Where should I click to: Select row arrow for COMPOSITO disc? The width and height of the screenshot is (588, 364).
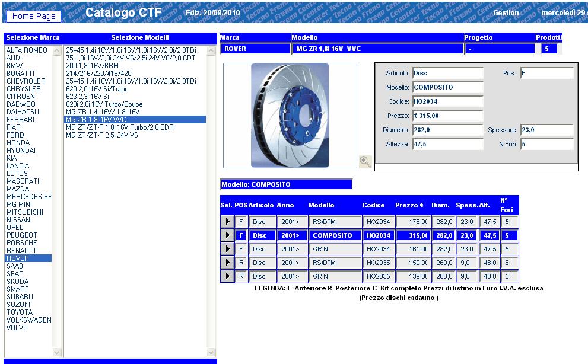(227, 235)
